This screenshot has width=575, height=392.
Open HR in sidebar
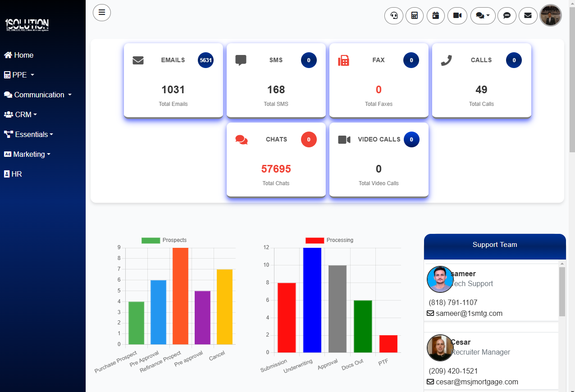coord(13,174)
